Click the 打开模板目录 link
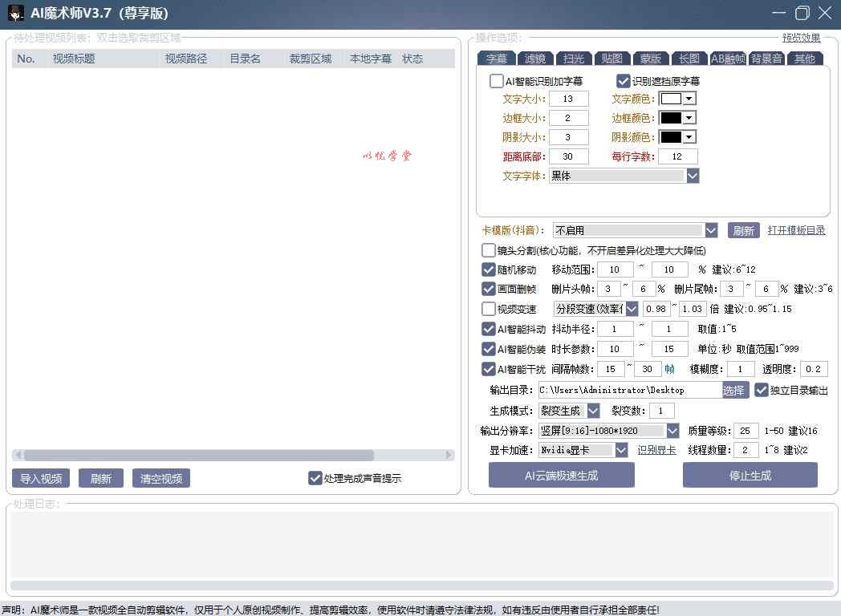This screenshot has width=841, height=616. (x=796, y=230)
